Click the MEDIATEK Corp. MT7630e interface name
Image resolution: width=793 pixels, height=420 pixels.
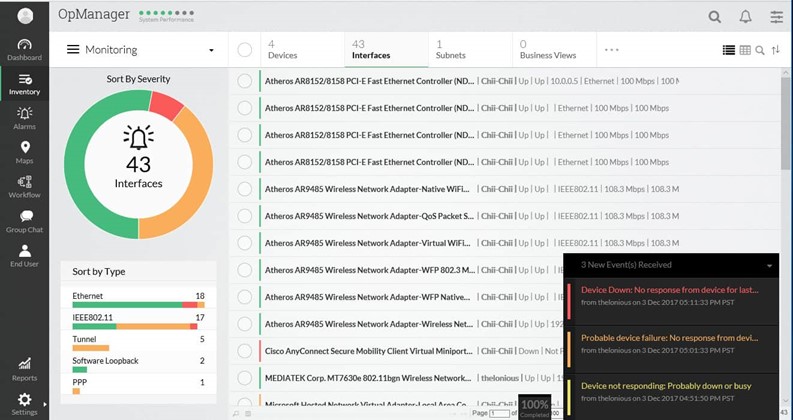point(367,378)
